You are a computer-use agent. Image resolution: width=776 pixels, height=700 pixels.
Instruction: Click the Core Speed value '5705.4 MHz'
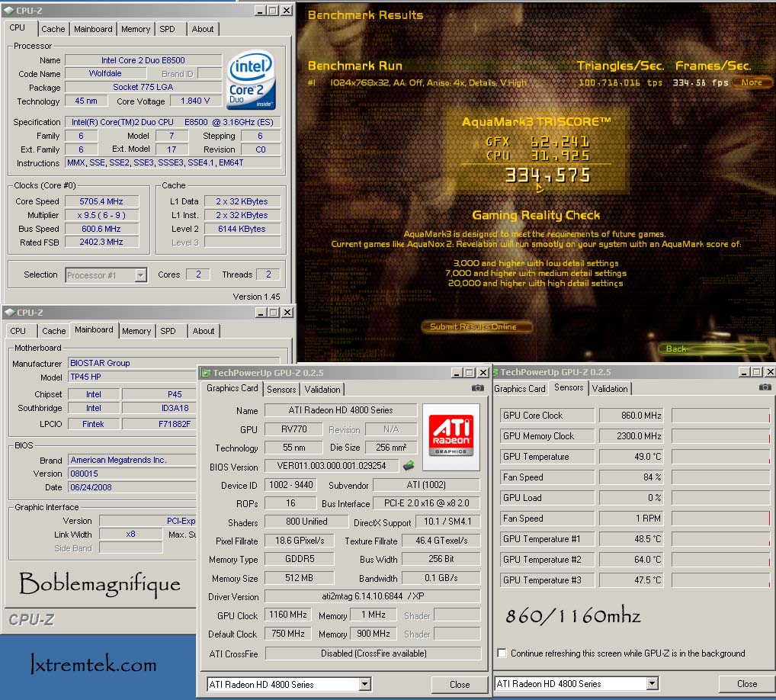101,201
